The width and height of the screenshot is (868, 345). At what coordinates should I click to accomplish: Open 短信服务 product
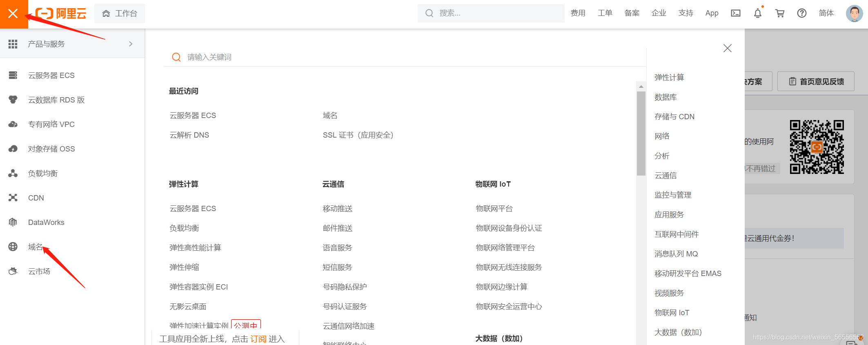[337, 267]
